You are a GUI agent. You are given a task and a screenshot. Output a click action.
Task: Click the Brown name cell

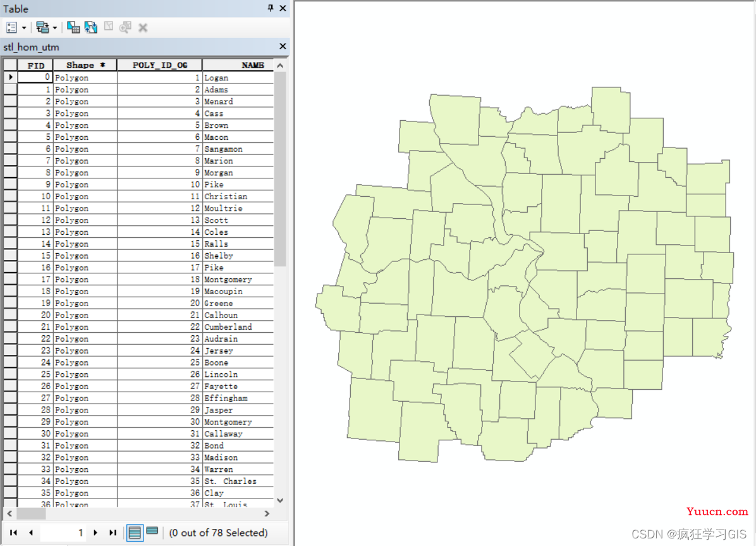pos(238,125)
